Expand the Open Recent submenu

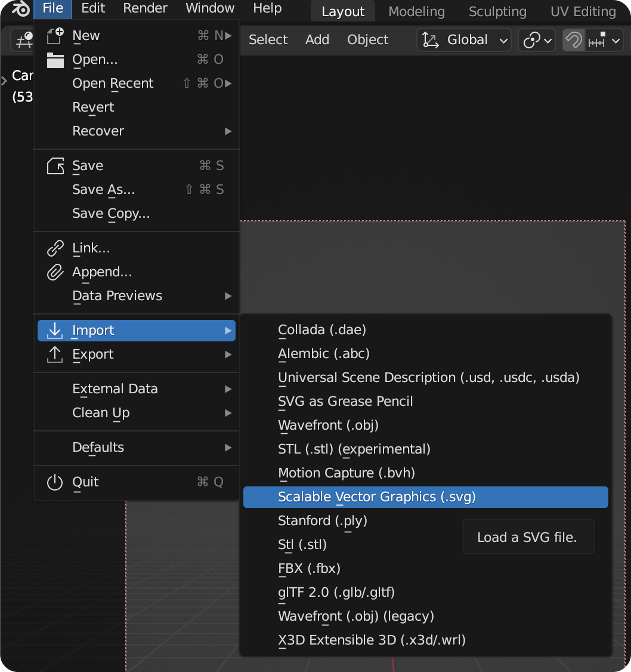pyautogui.click(x=228, y=84)
